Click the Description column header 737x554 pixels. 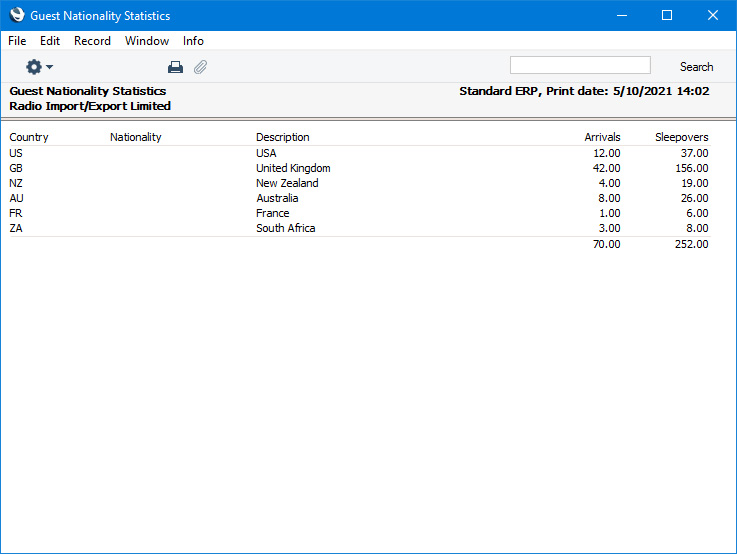pyautogui.click(x=282, y=137)
